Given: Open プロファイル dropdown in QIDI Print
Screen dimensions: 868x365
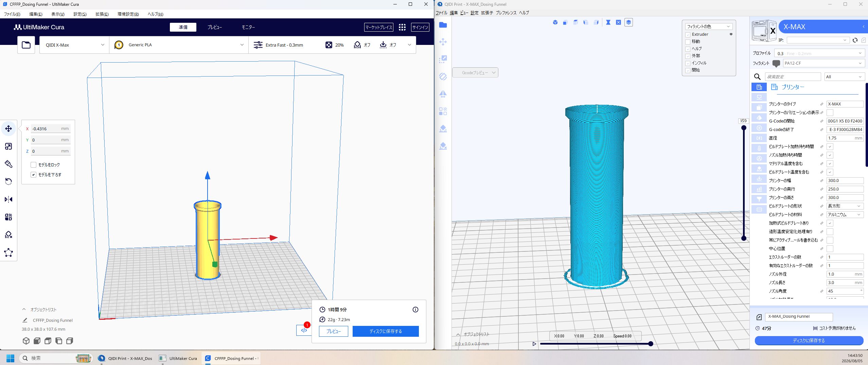Looking at the screenshot, I should (819, 53).
